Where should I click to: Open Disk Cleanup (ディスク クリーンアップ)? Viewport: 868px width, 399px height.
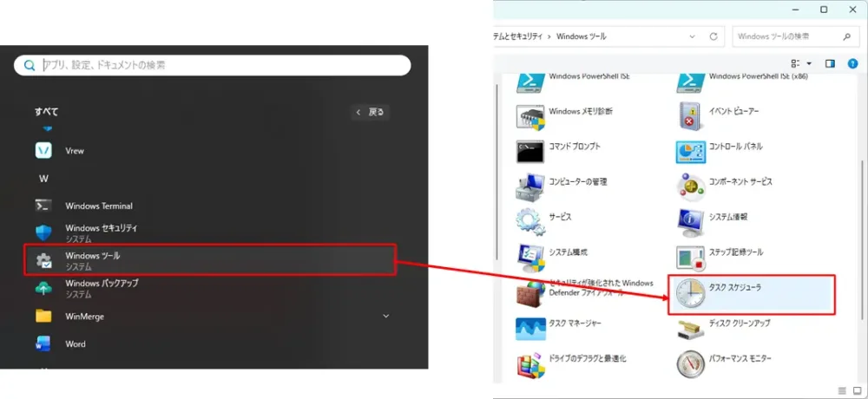click(690, 328)
